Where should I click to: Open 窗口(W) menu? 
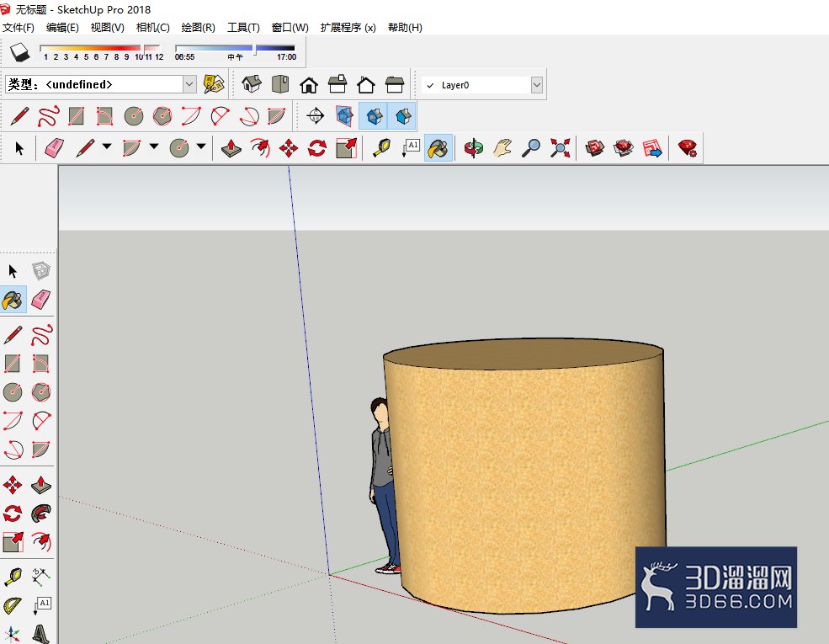tap(290, 28)
